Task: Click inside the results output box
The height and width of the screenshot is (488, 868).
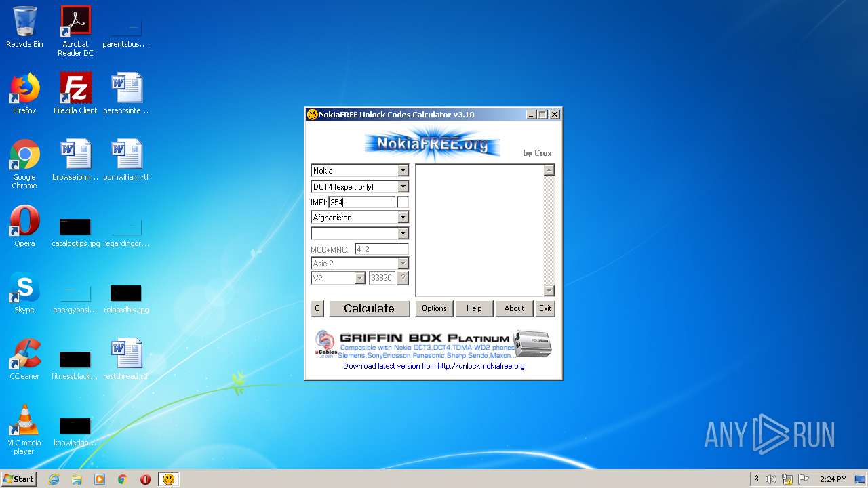Action: (479, 230)
